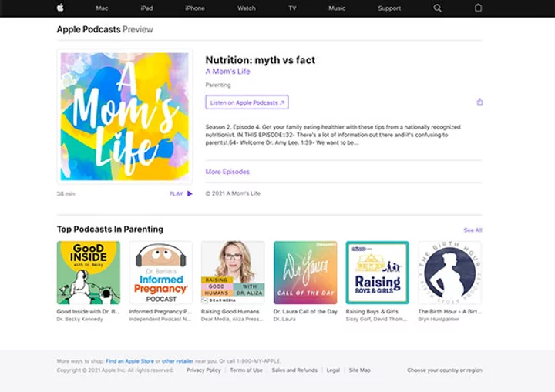Open the Support menu
The image size is (555, 392).
tap(389, 8)
